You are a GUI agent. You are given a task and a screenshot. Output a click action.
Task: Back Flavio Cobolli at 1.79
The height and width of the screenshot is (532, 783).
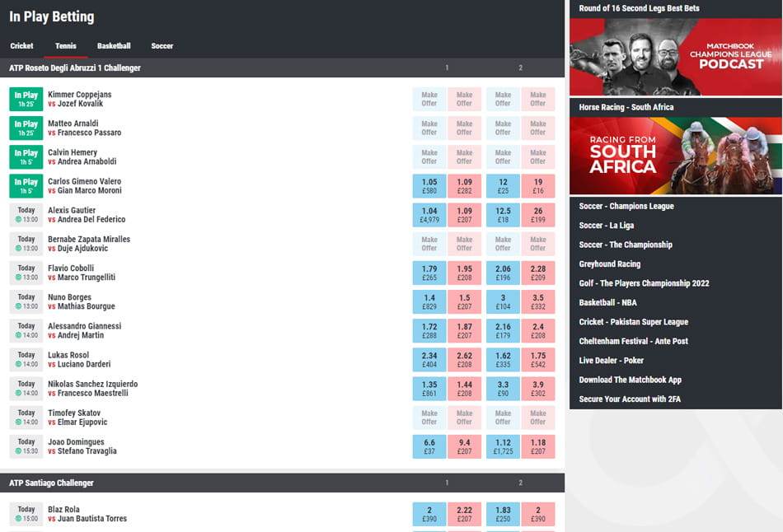[429, 273]
